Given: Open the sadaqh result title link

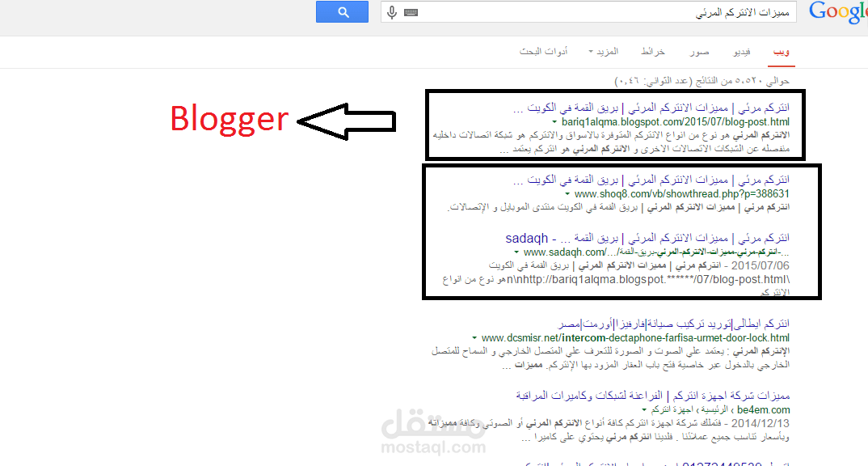Looking at the screenshot, I should (647, 239).
